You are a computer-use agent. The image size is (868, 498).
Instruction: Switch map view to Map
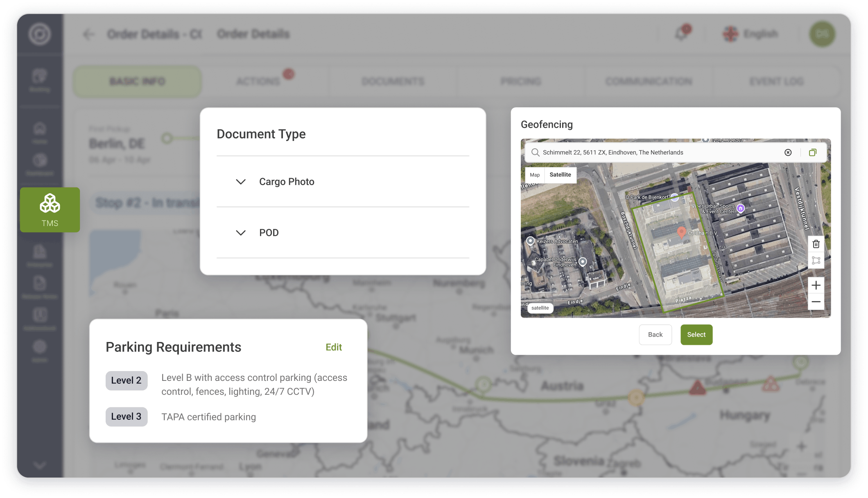pos(534,175)
